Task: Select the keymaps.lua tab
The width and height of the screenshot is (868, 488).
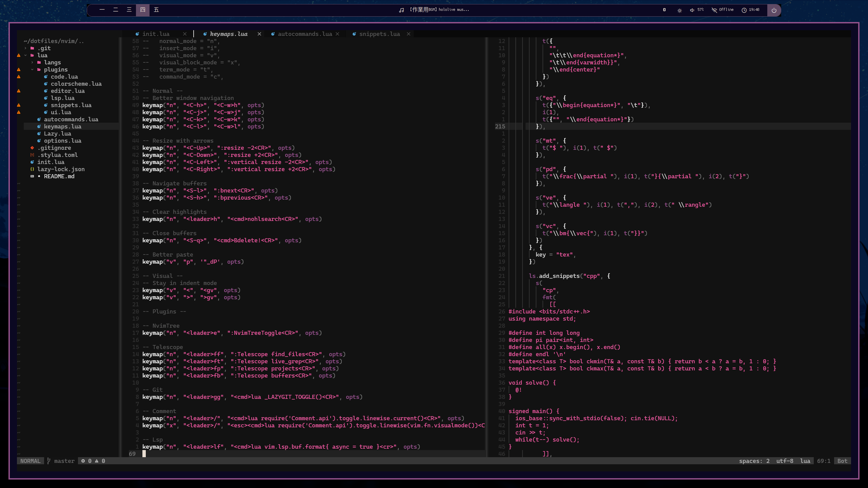Action: (229, 34)
